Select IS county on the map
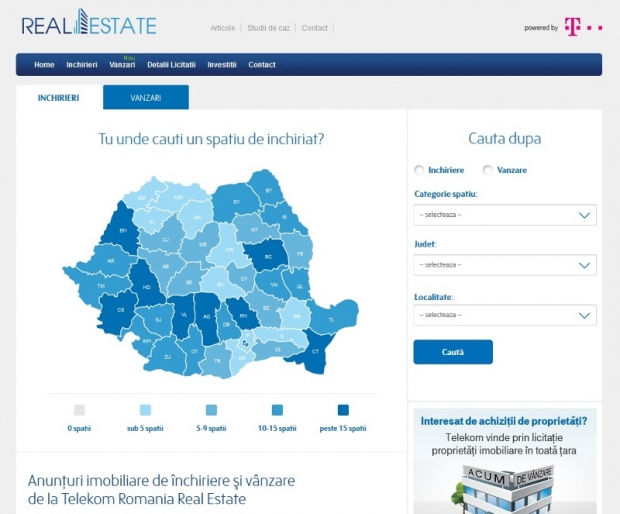The image size is (620, 514). pyautogui.click(x=284, y=217)
